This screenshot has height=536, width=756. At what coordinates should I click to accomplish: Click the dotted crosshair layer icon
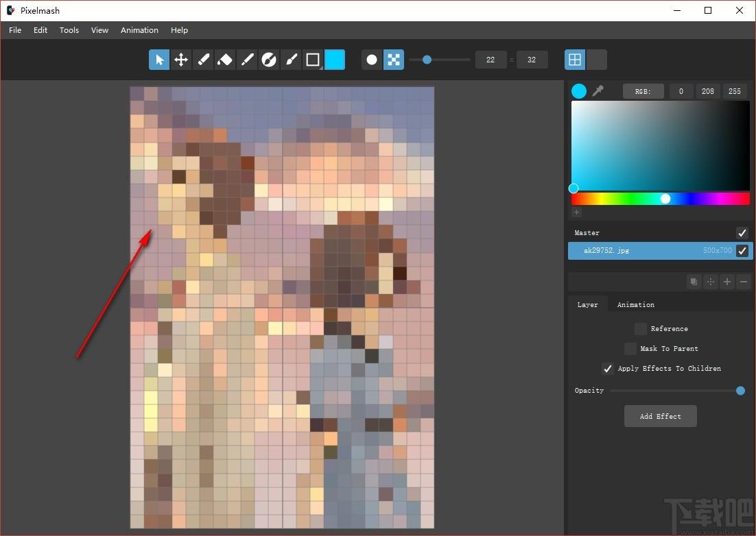(x=711, y=282)
